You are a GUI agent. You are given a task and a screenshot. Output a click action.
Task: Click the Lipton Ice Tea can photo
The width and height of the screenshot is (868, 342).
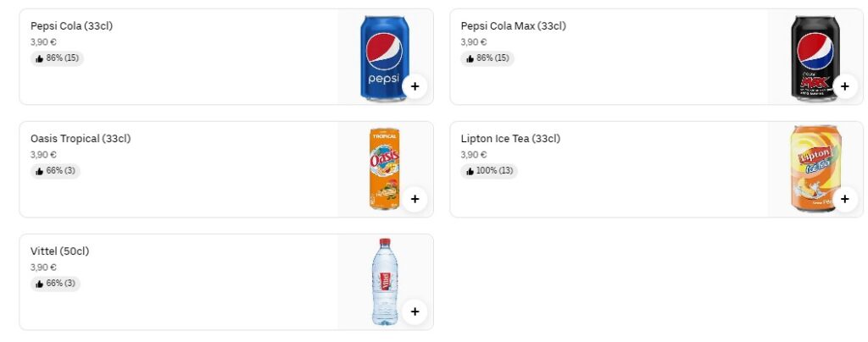pos(813,168)
